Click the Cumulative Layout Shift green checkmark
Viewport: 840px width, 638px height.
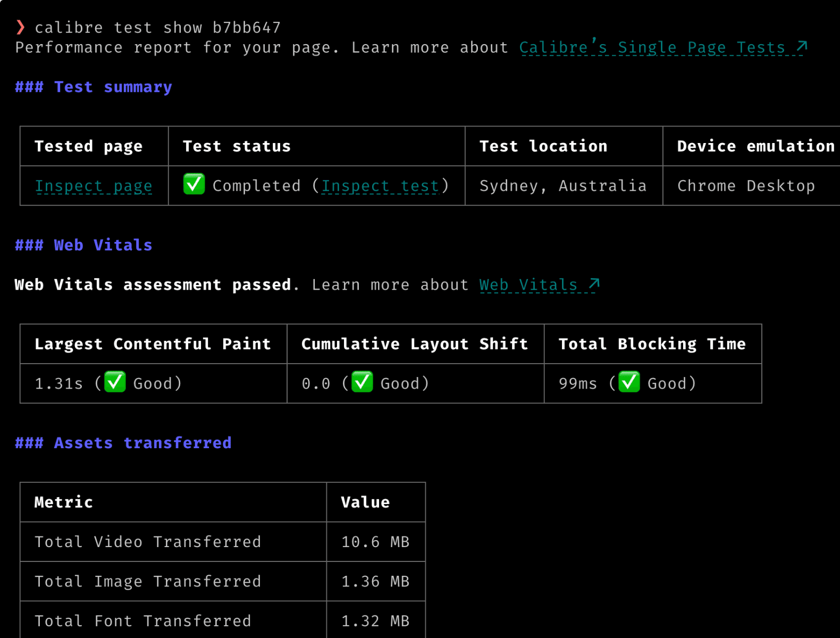[363, 382]
